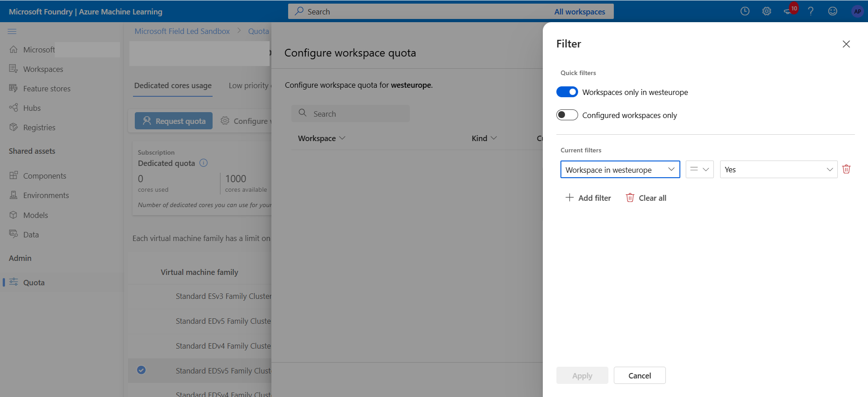Switch to Dedicated cores usage tab
The width and height of the screenshot is (868, 397).
173,85
